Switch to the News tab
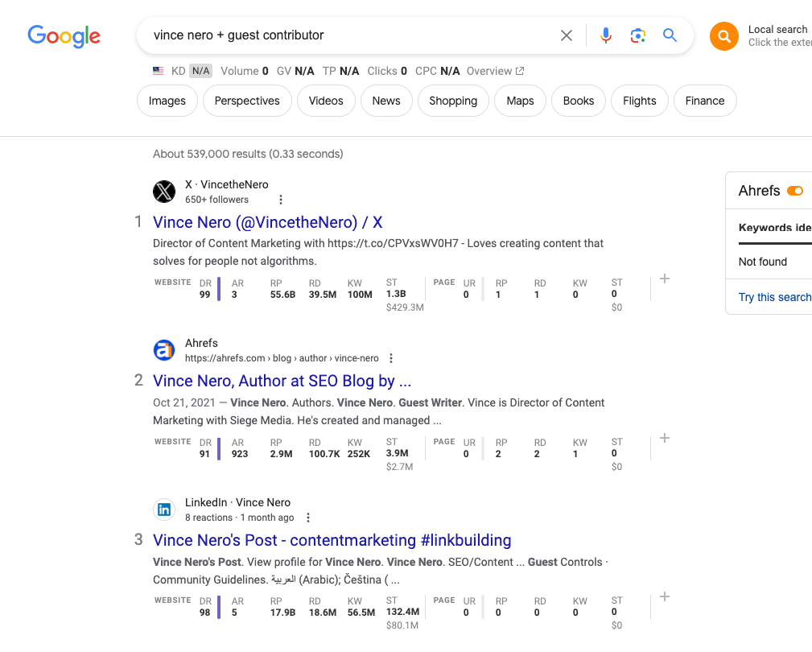812x652 pixels. (x=386, y=101)
